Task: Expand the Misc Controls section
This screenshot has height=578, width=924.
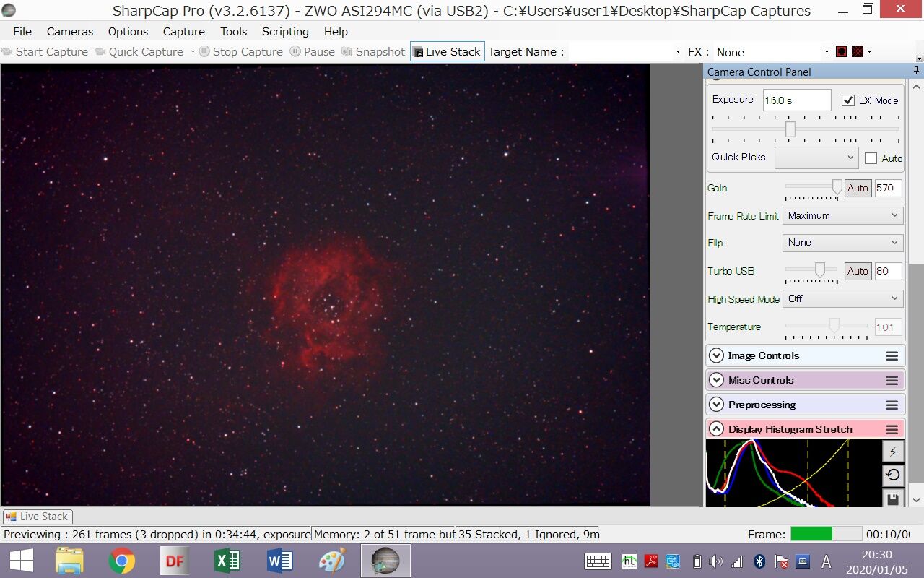Action: click(716, 380)
